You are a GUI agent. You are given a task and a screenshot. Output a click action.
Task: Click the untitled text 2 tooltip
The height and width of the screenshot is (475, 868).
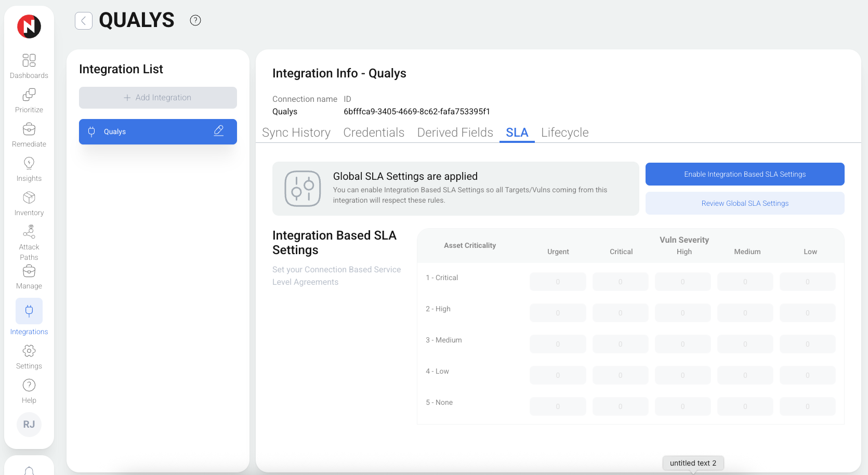pos(693,463)
